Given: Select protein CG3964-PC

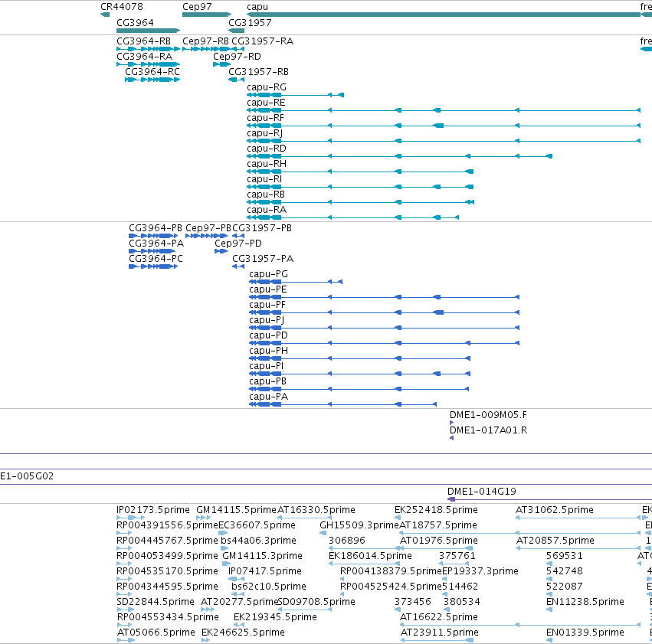Looking at the screenshot, I should [153, 266].
